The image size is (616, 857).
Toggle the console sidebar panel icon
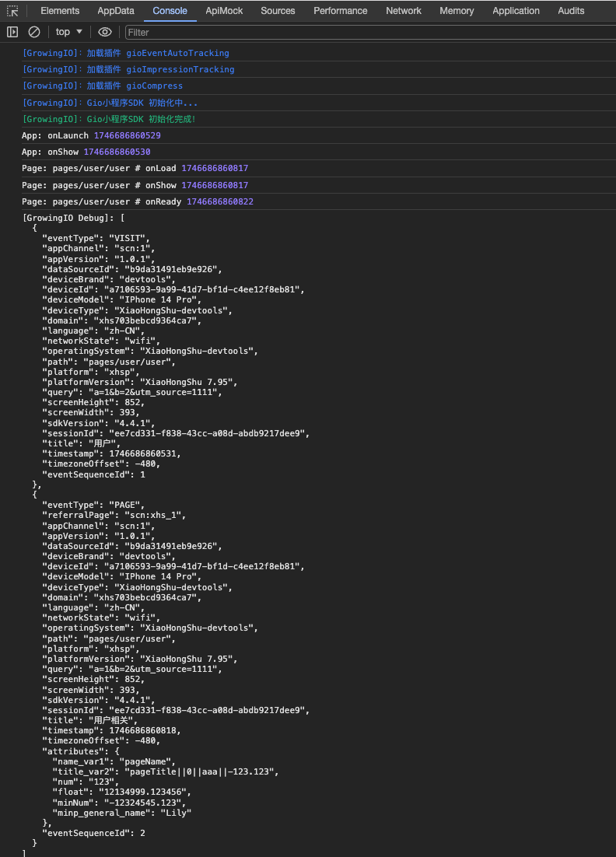12,32
